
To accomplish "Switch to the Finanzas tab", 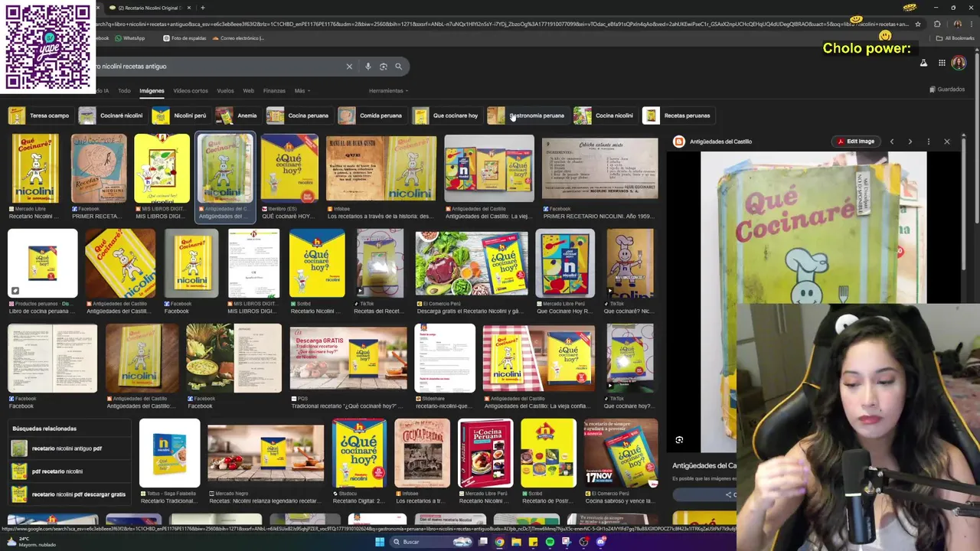I will [x=274, y=91].
